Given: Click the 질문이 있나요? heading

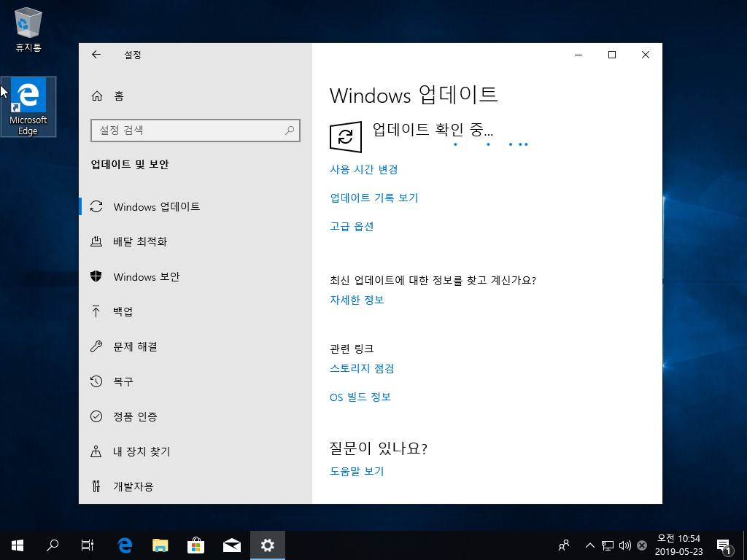Looking at the screenshot, I should coord(379,448).
